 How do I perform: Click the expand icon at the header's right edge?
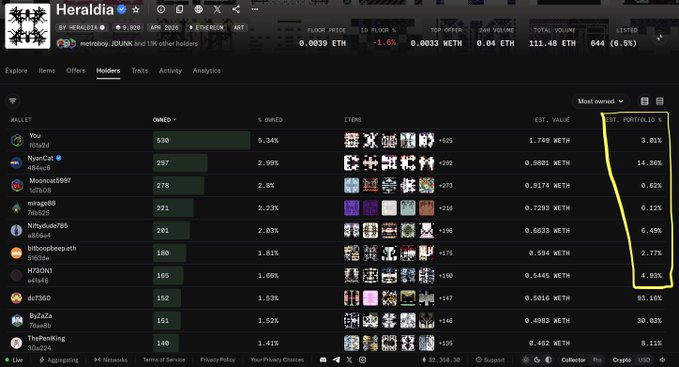(x=660, y=38)
